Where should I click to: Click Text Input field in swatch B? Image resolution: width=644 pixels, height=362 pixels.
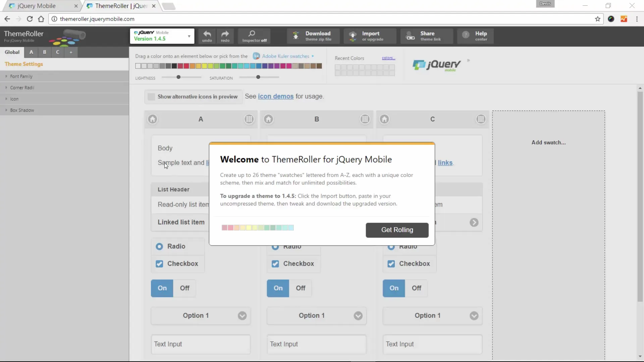click(317, 344)
